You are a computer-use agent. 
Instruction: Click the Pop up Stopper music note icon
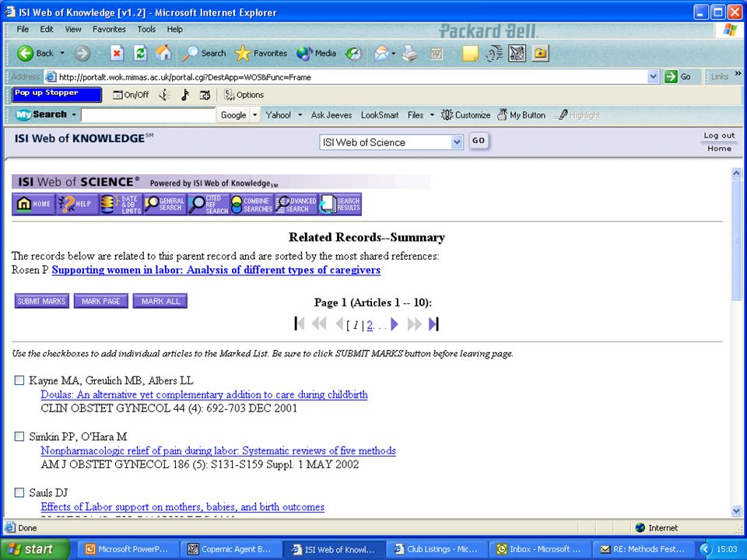click(x=185, y=95)
